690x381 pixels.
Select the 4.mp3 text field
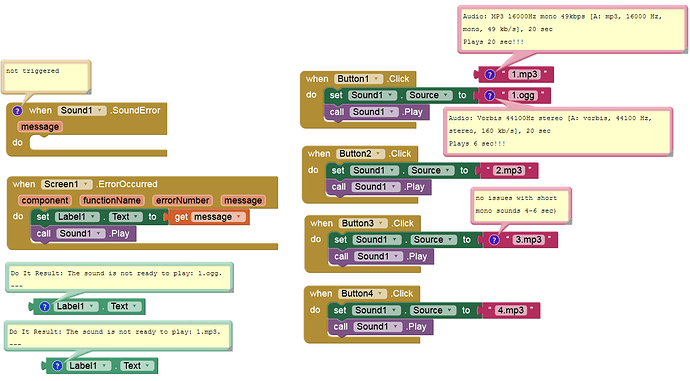(x=511, y=310)
